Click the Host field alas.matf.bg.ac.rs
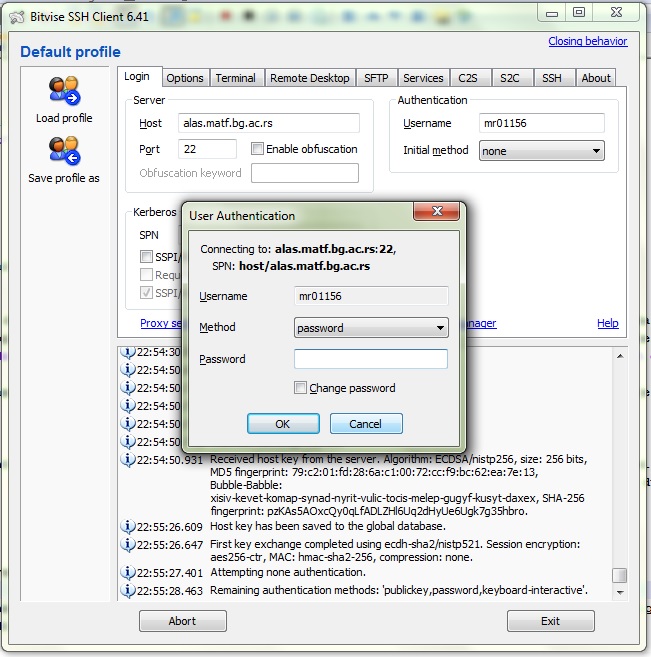Image resolution: width=651 pixels, height=657 pixels. [269, 123]
